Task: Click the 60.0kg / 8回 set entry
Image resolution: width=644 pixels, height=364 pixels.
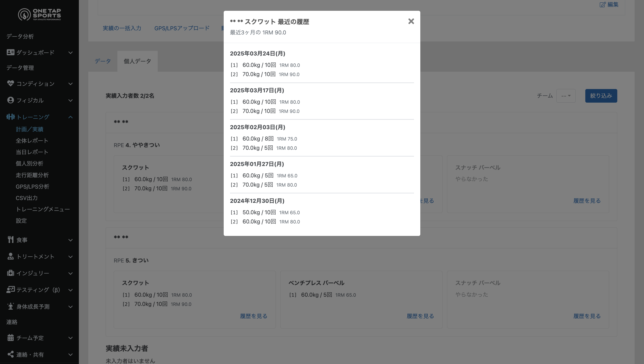Action: (x=258, y=138)
